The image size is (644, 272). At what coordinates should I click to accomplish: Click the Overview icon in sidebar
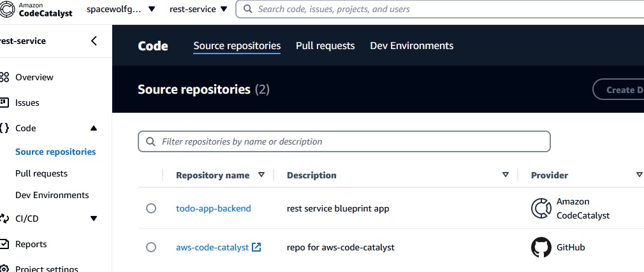click(4, 77)
